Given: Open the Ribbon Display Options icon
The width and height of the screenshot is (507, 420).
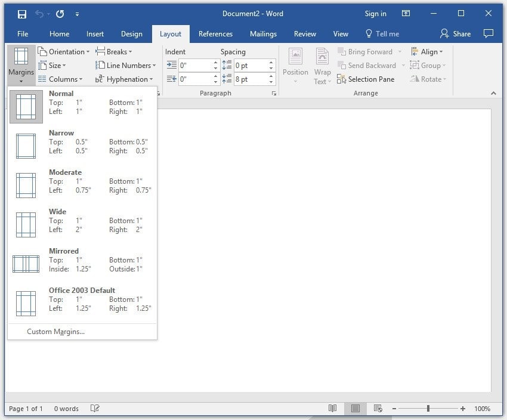Looking at the screenshot, I should point(406,13).
